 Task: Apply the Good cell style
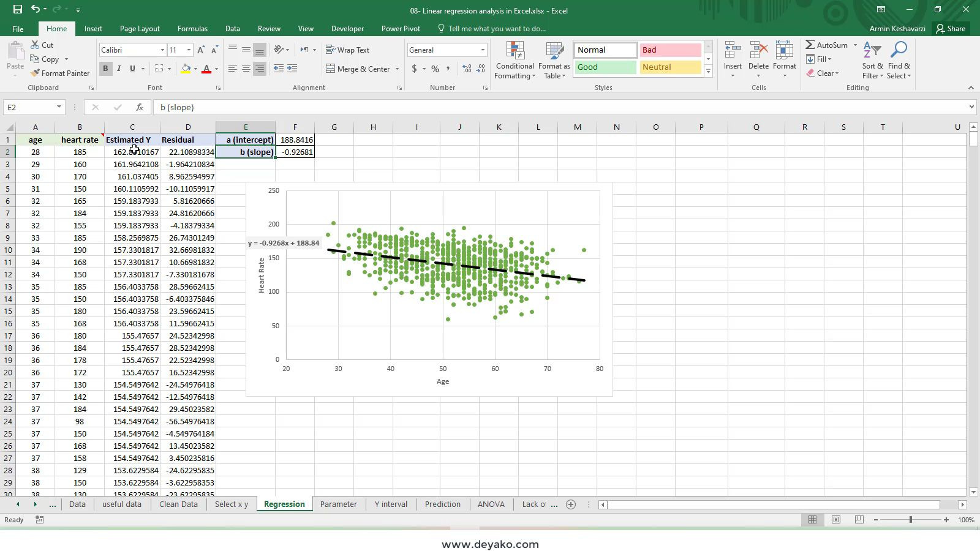(x=605, y=67)
